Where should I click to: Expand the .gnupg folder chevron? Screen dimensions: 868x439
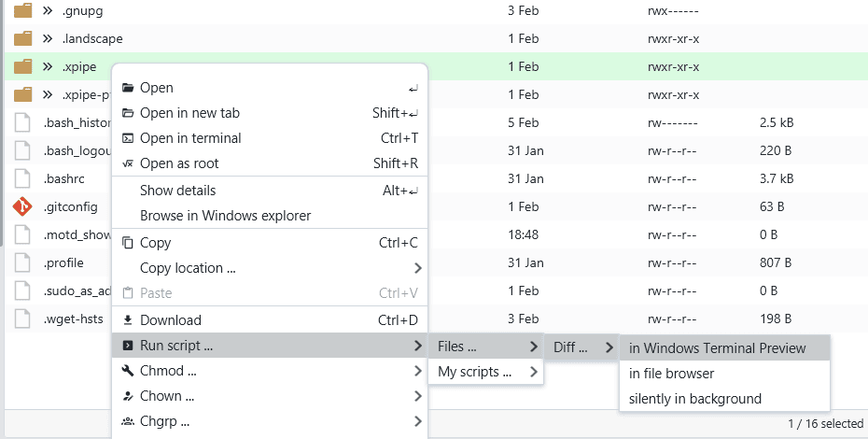(47, 10)
